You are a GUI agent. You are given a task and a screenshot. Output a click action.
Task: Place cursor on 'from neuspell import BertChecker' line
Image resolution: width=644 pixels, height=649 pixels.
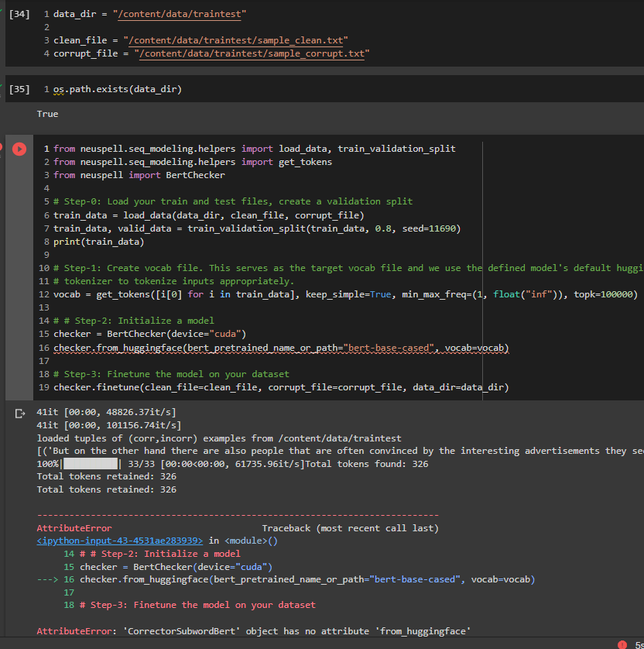pyautogui.click(x=139, y=175)
